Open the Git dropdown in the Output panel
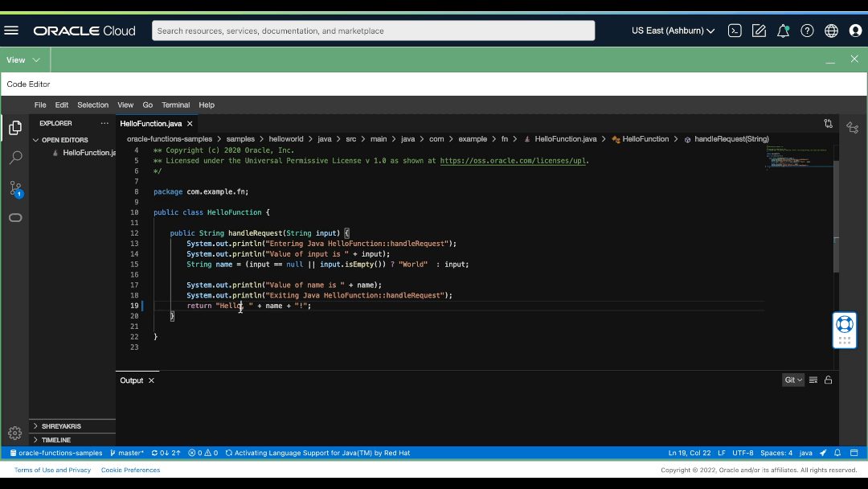868x489 pixels. (x=792, y=380)
